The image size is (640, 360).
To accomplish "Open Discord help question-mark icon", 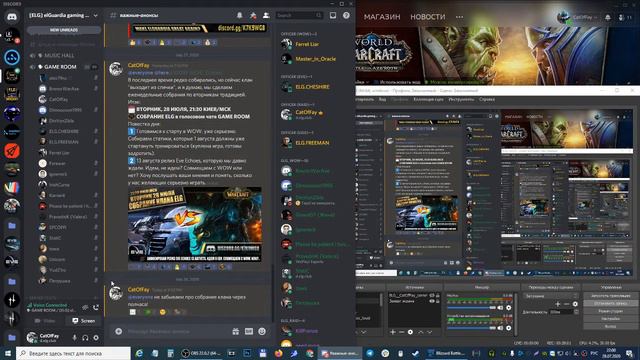I will (346, 16).
